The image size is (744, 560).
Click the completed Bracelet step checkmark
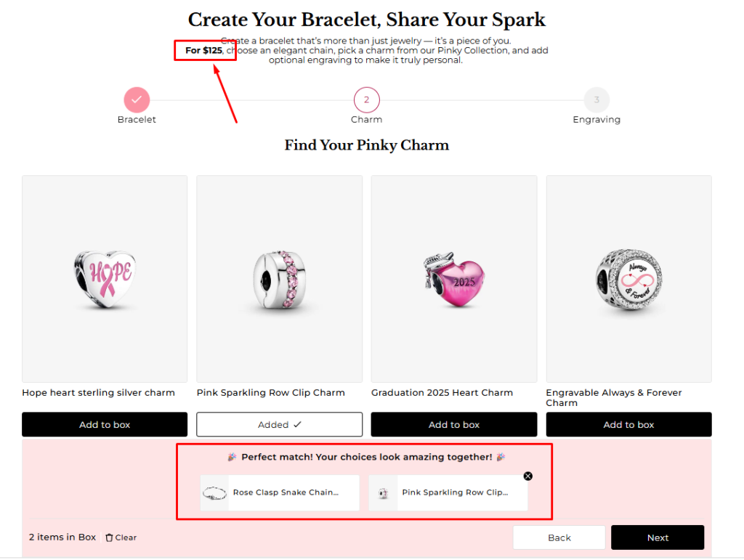coord(137,100)
